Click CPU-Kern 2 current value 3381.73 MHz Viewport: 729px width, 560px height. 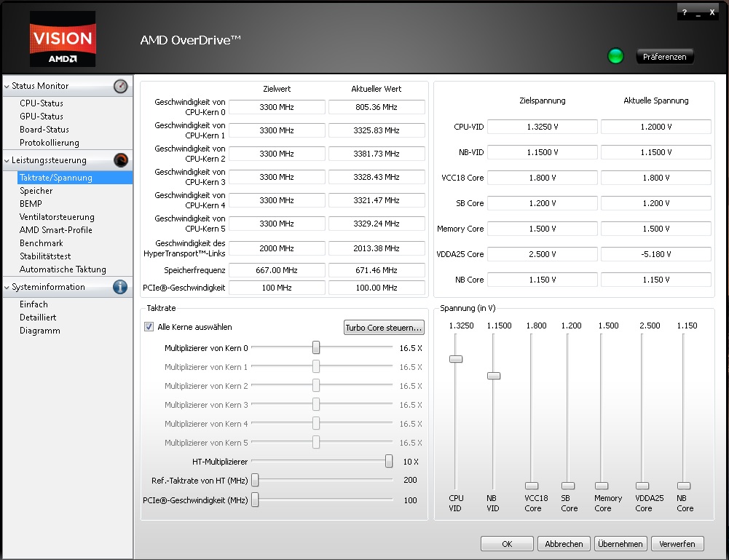[x=376, y=154]
